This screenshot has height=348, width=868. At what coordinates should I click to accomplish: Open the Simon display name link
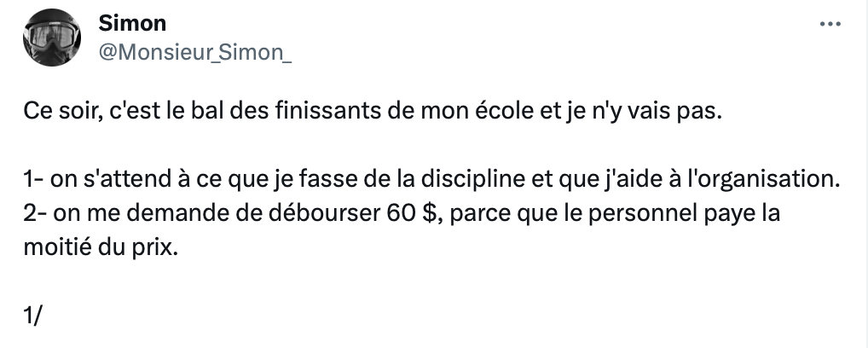(131, 23)
